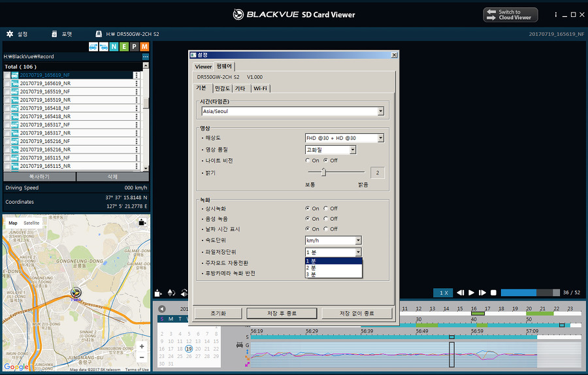588x375 pixels.
Task: Select day 19 in the calendar
Action: (x=189, y=349)
